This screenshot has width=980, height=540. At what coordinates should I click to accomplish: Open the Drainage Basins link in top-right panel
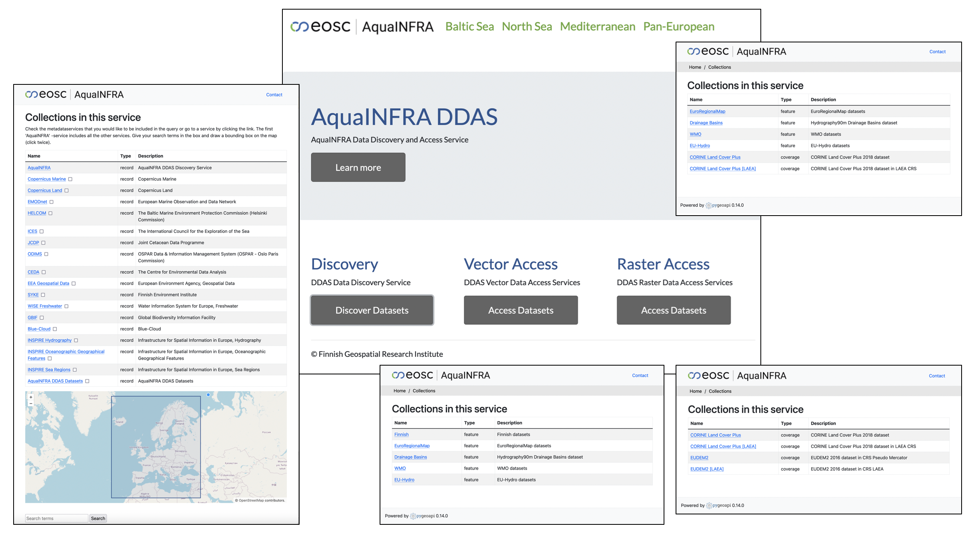tap(706, 123)
